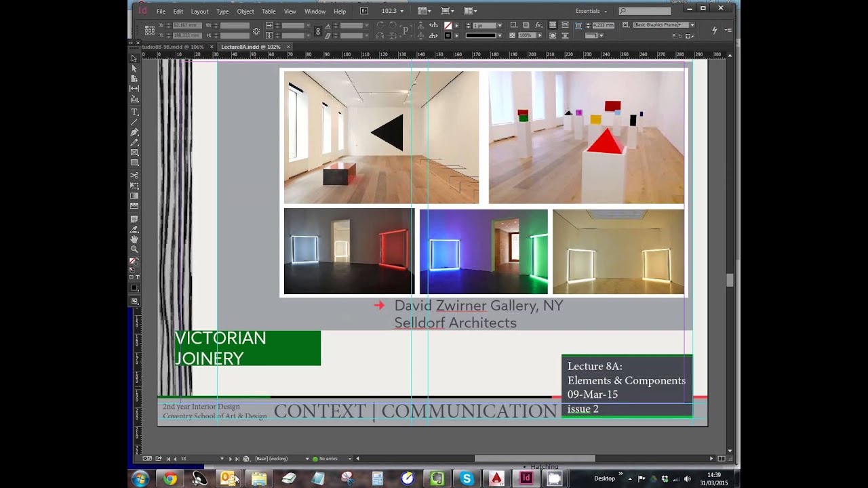Select the Type tool
This screenshot has width=868, height=488.
134,112
